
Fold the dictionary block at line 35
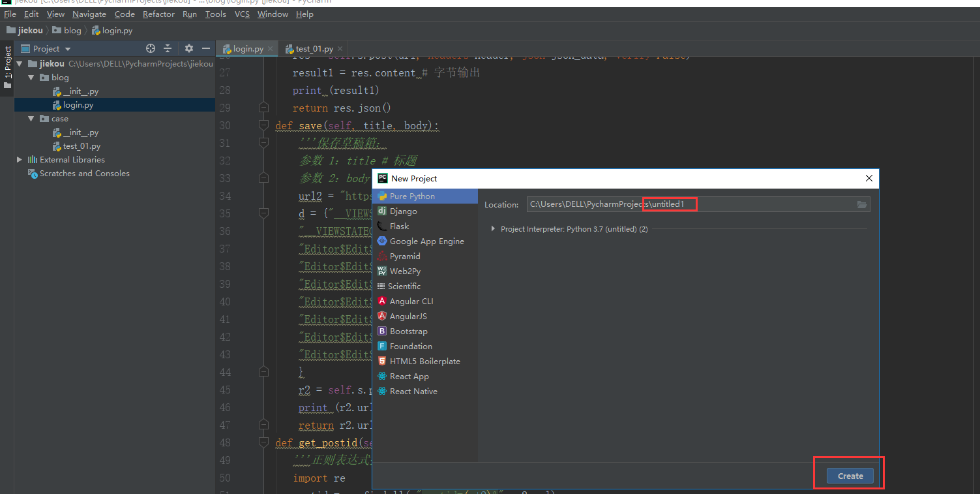pos(263,213)
